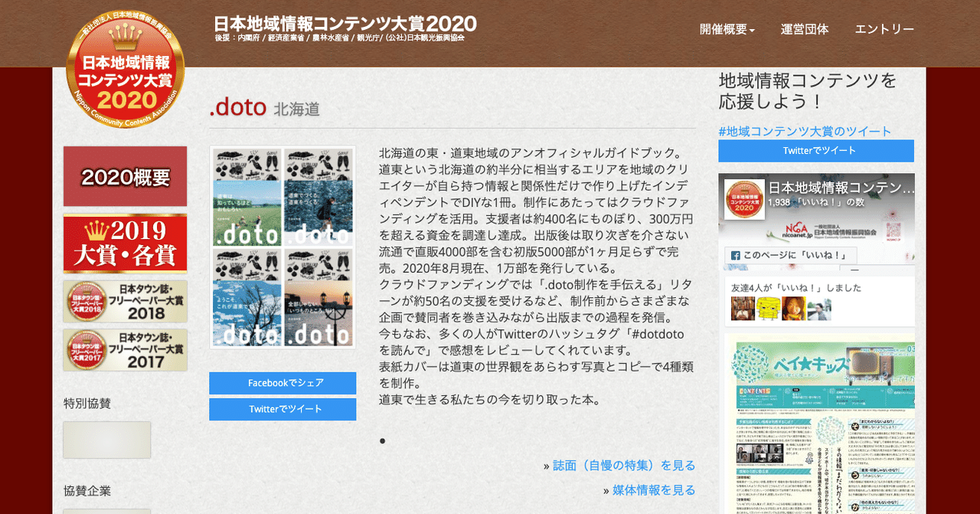The height and width of the screenshot is (514, 980).
Task: Click the .doto cover image collage
Action: click(283, 247)
